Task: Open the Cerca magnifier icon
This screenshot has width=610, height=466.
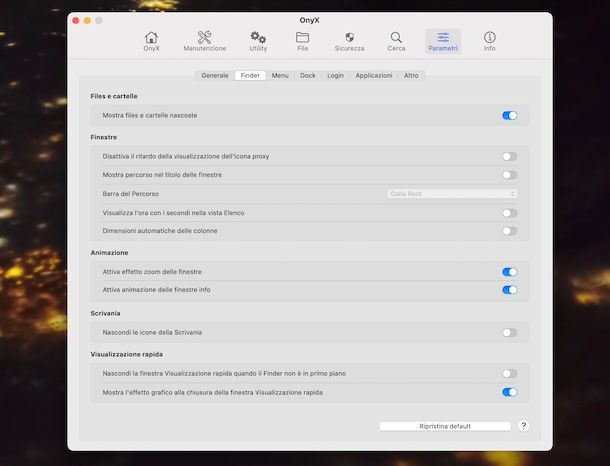Action: click(x=396, y=41)
